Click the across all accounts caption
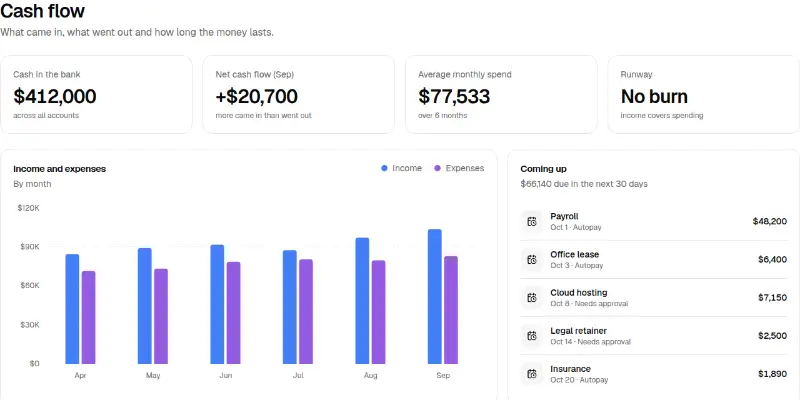800x400 pixels. pos(46,115)
